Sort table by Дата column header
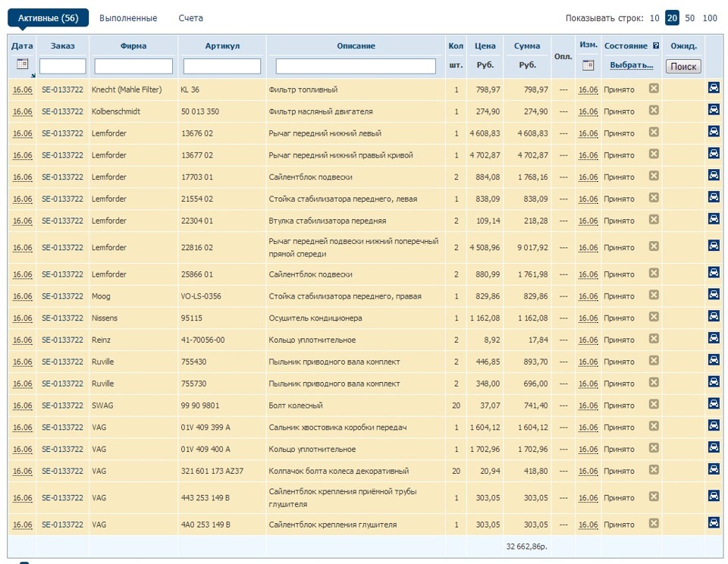Screen dimensions: 728x564 22,46
